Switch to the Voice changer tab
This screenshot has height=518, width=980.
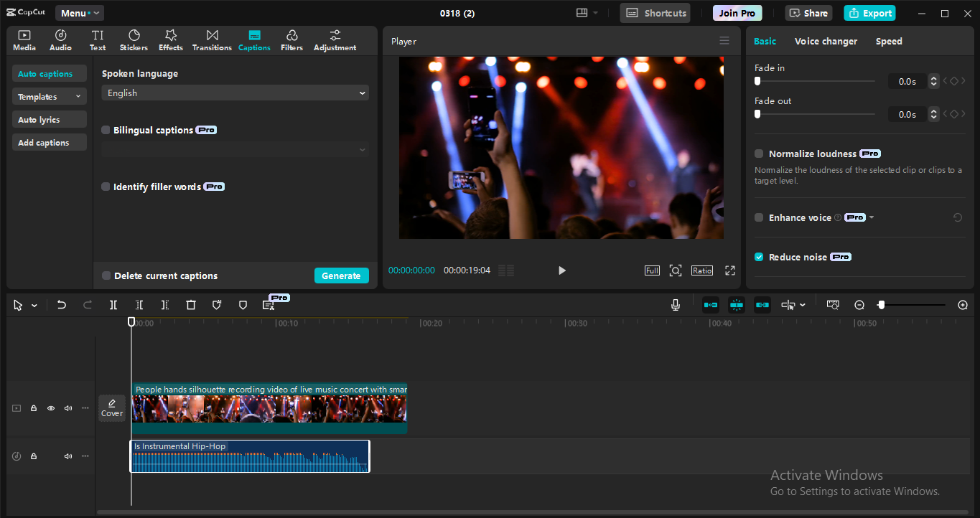826,41
